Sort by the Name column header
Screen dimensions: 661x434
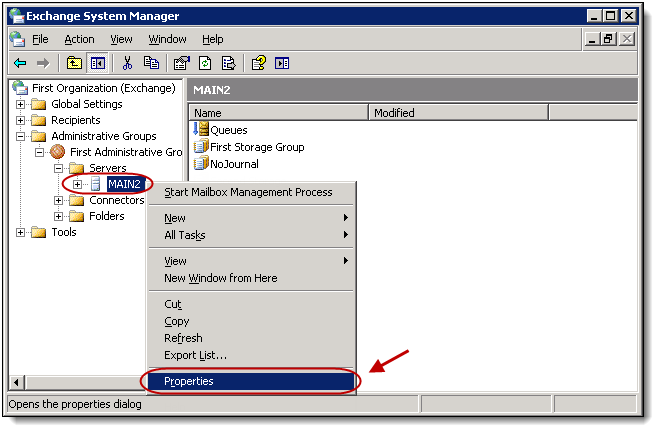[x=279, y=113]
